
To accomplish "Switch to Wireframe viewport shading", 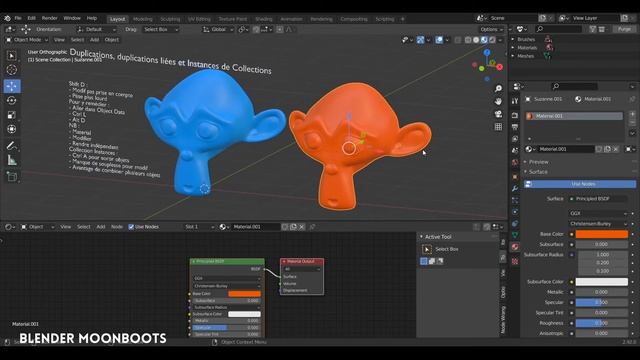I will pos(468,40).
